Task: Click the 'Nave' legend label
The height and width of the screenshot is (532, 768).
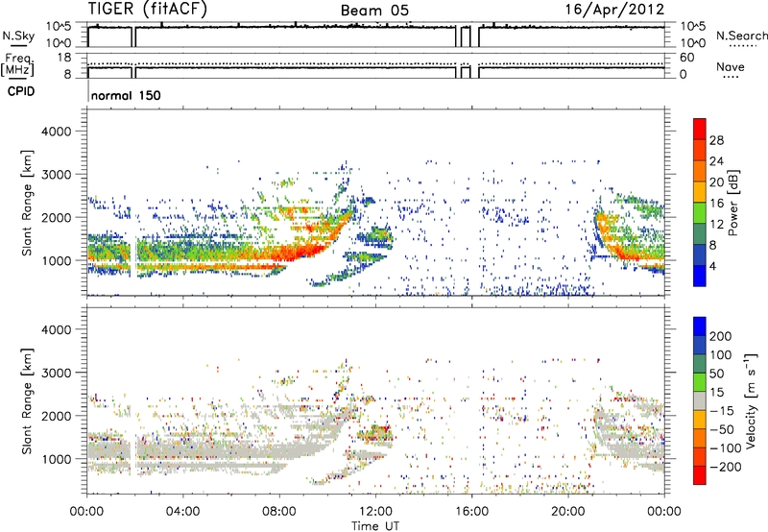Action: 731,67
